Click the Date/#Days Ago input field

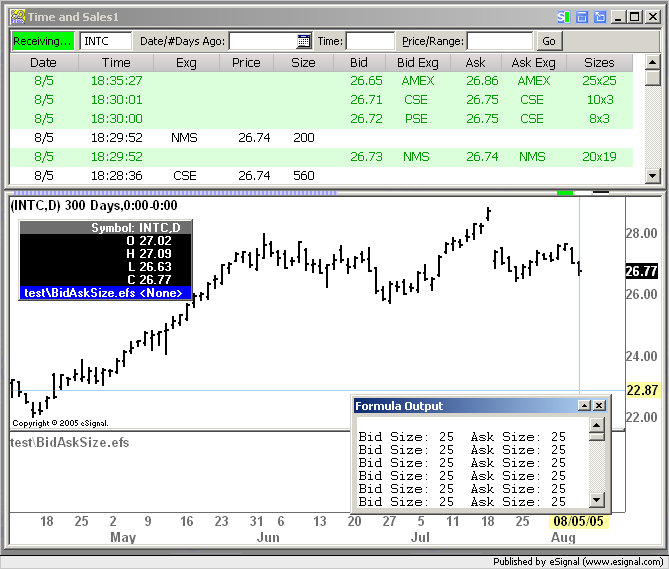pyautogui.click(x=263, y=41)
